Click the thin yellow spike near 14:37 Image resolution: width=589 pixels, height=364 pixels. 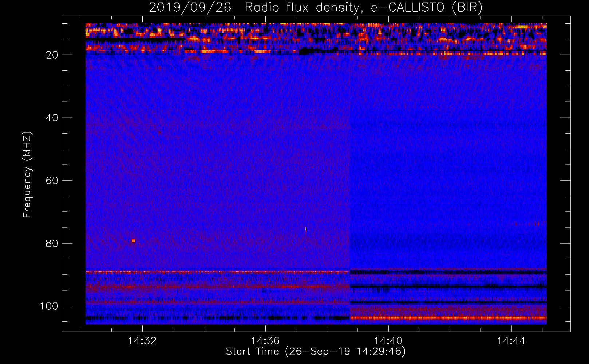306,229
